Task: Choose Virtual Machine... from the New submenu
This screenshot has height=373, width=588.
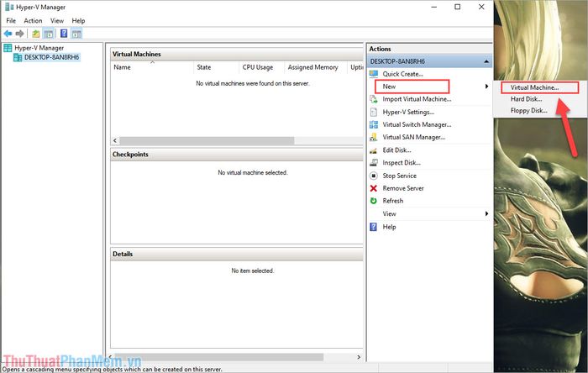Action: point(535,87)
